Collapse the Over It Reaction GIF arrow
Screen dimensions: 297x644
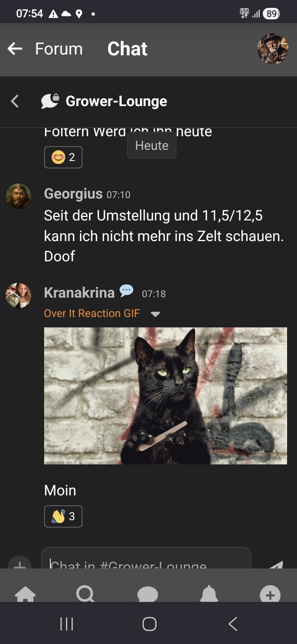click(155, 314)
